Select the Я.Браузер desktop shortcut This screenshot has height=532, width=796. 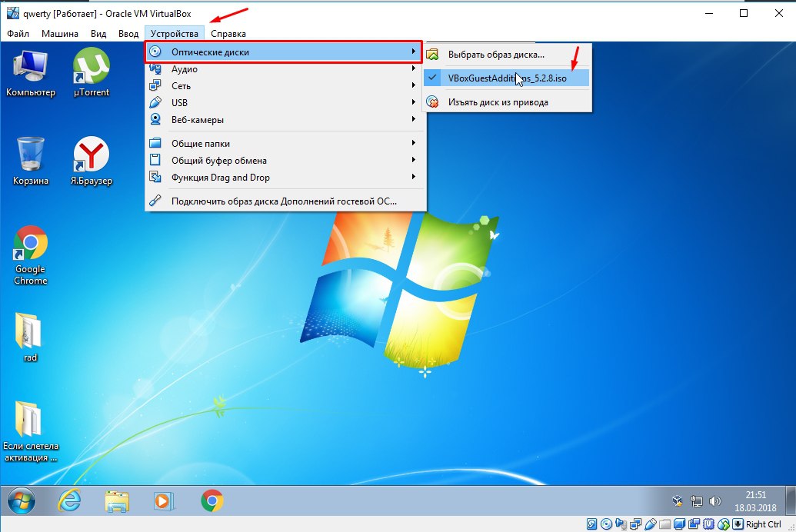(92, 161)
